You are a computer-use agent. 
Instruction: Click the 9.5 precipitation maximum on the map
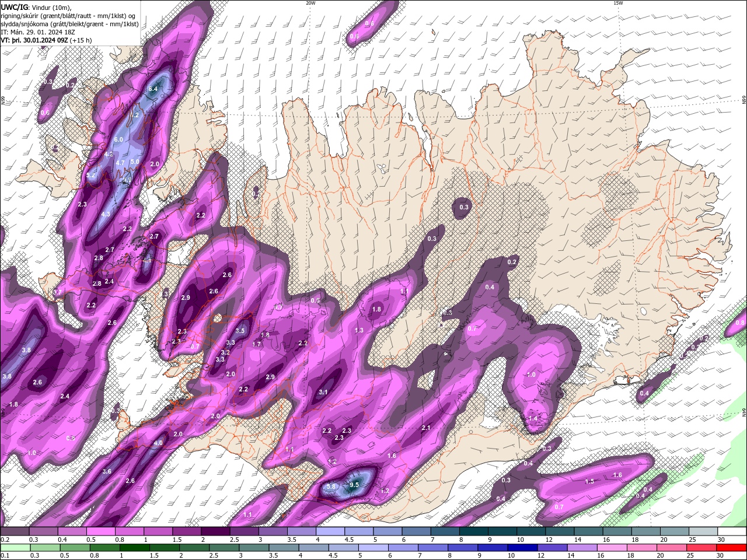[x=354, y=485]
